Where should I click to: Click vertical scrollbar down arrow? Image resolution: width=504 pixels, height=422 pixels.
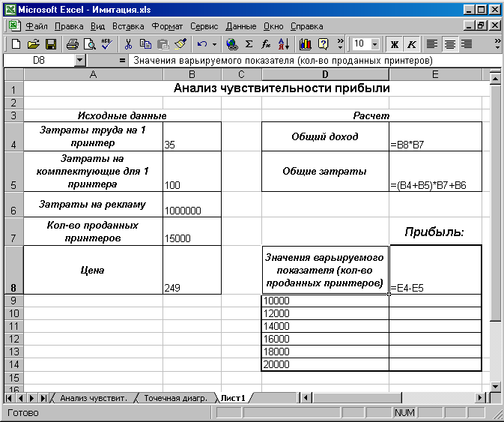(x=495, y=386)
